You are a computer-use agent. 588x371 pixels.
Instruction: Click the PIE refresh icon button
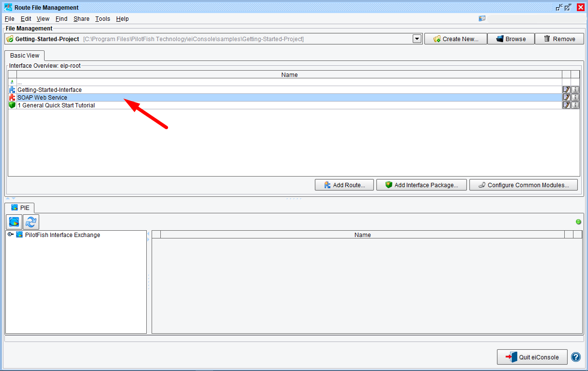(31, 222)
